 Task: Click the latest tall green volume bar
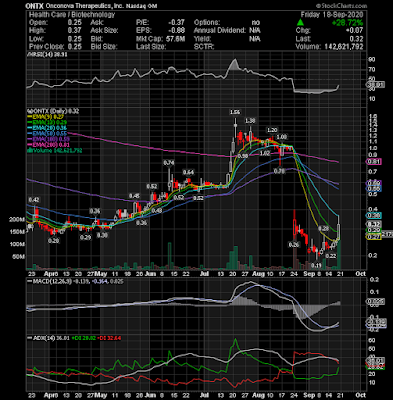[339, 255]
